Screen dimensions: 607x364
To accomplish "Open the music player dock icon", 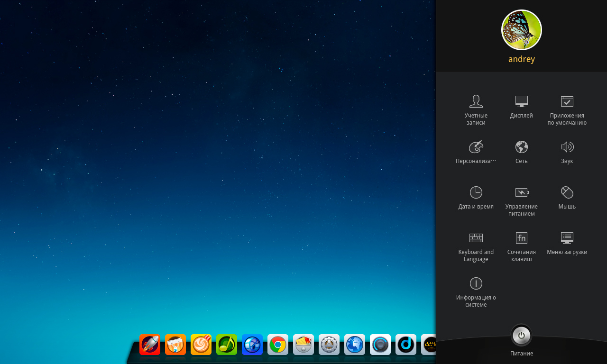I will tap(227, 345).
